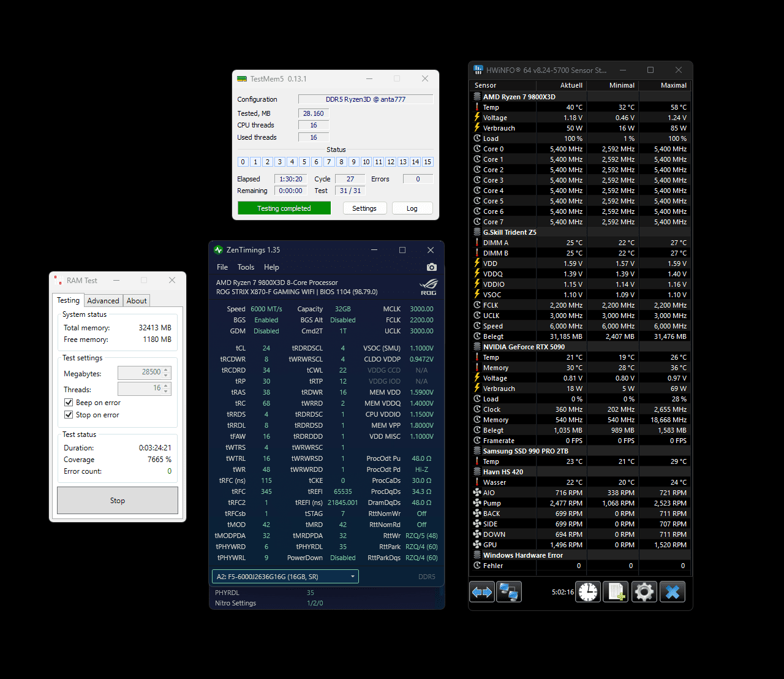784x679 pixels.
Task: Click the TestMem5 title bar app icon
Action: pos(242,79)
